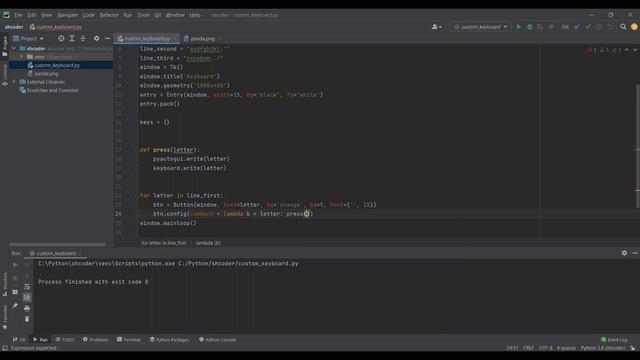640x360 pixels.
Task: Open the TODO tool window
Action: coord(65,340)
